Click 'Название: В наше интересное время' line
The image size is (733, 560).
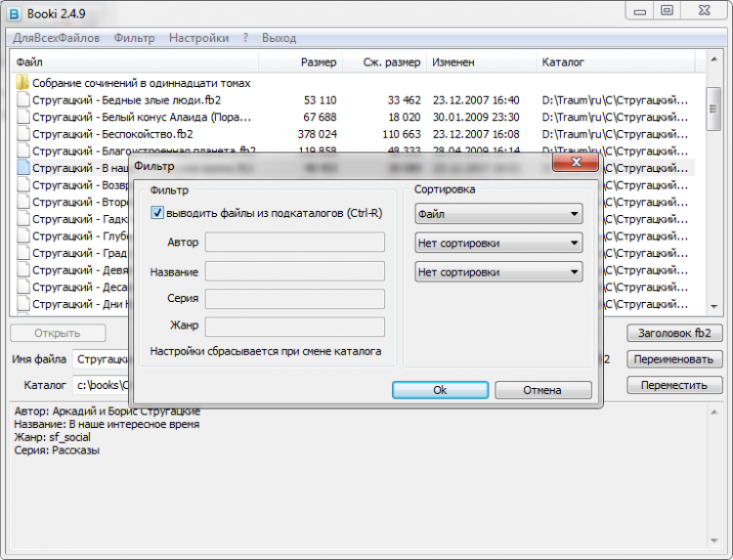(x=107, y=424)
